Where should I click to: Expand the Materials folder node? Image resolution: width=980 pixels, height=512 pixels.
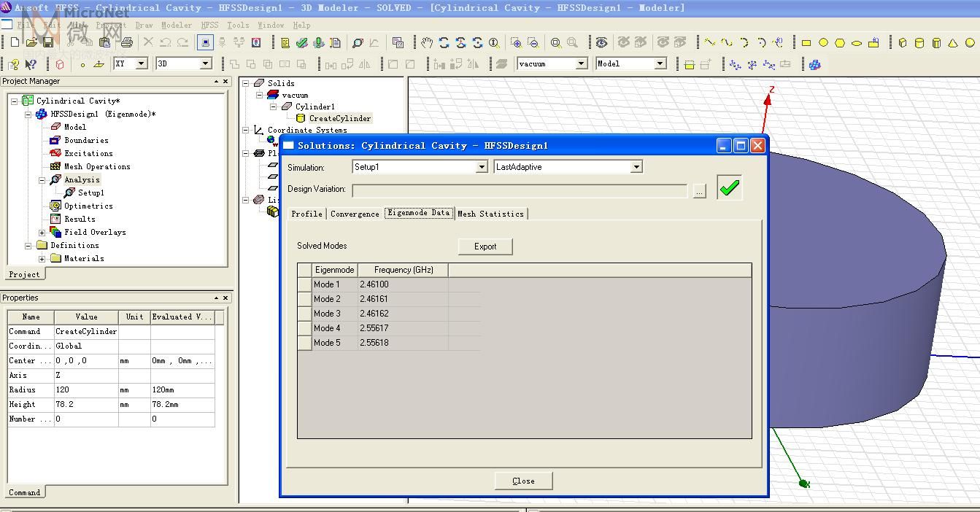pyautogui.click(x=42, y=258)
